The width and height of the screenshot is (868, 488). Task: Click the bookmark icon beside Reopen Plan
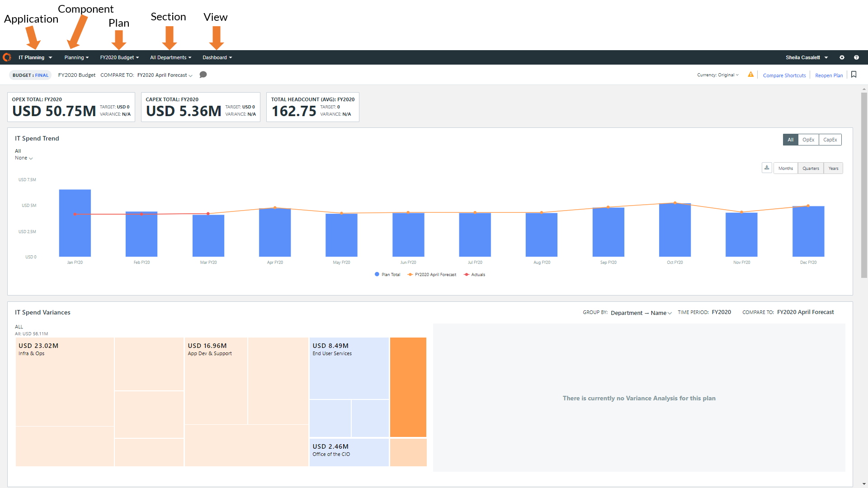coord(854,75)
